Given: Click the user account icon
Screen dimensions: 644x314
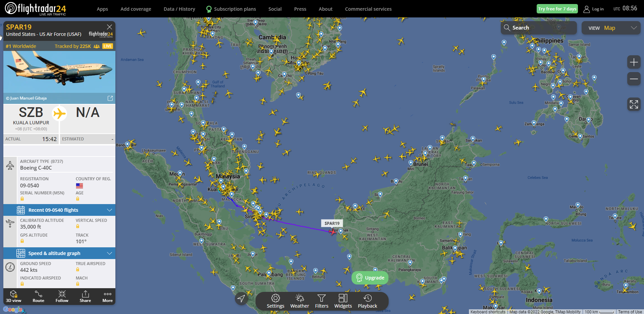Looking at the screenshot, I should click(x=586, y=9).
